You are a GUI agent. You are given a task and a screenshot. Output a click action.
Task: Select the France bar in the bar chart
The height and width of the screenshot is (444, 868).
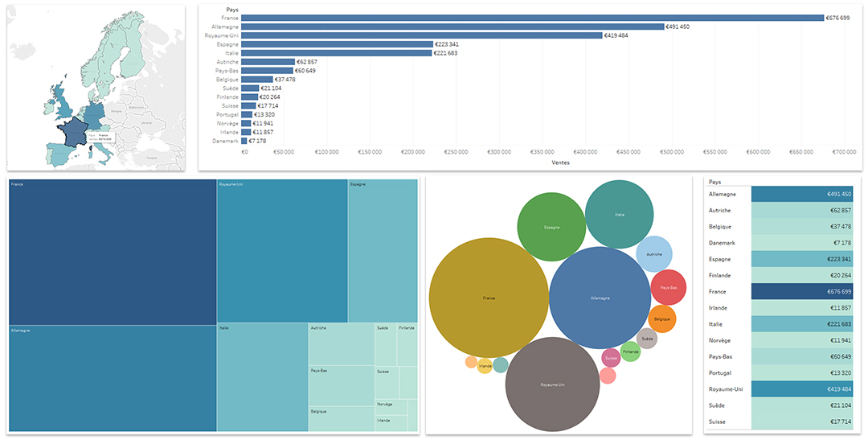pyautogui.click(x=533, y=18)
